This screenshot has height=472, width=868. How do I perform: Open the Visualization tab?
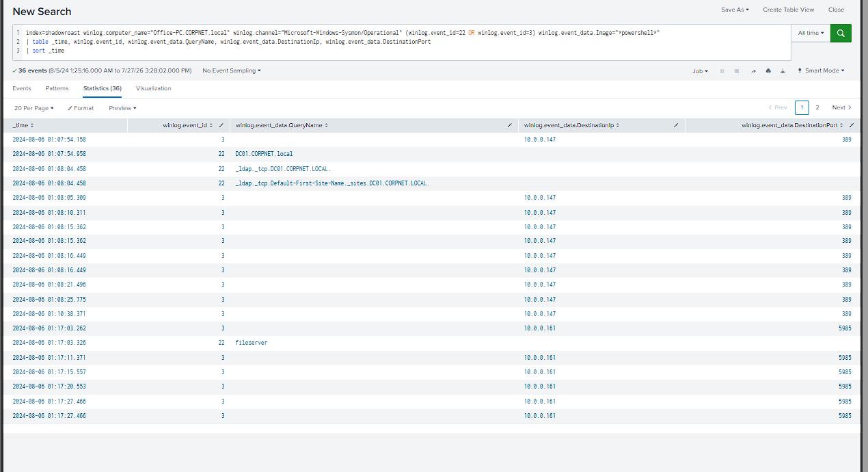pos(154,88)
